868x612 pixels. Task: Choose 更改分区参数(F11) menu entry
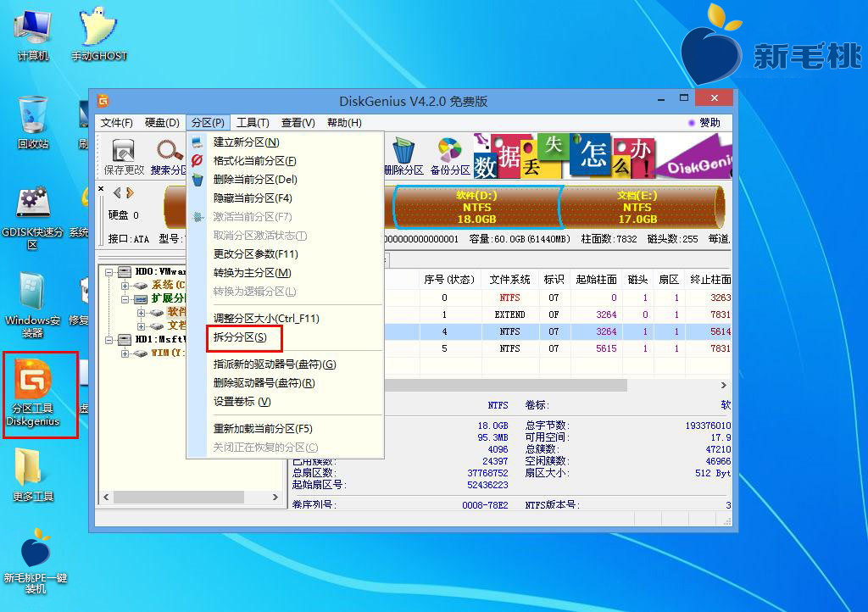(285, 254)
